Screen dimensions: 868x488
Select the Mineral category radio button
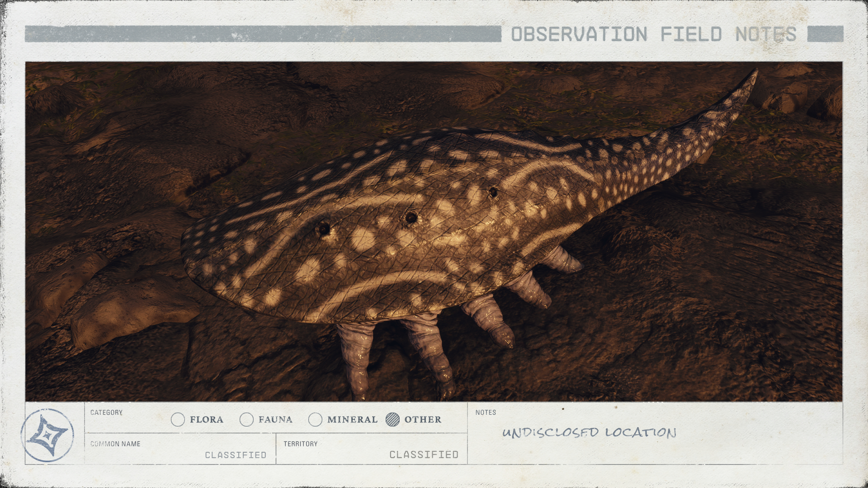pyautogui.click(x=315, y=420)
